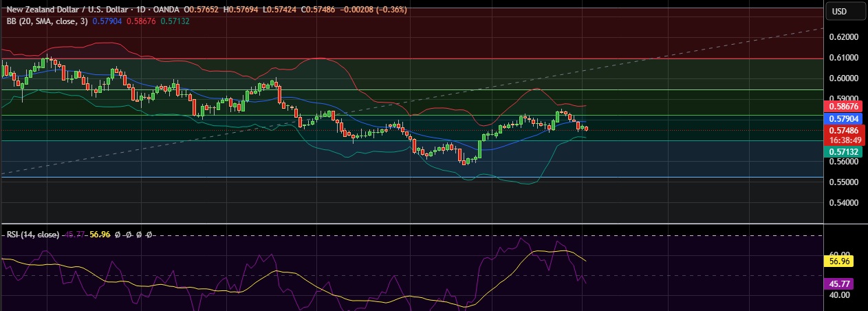The width and height of the screenshot is (868, 311).
Task: Click the 40.00 RSI scale label
Action: click(x=838, y=295)
